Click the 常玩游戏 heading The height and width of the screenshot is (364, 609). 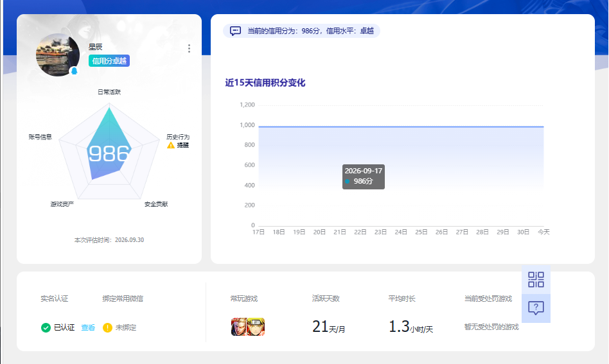(x=244, y=299)
